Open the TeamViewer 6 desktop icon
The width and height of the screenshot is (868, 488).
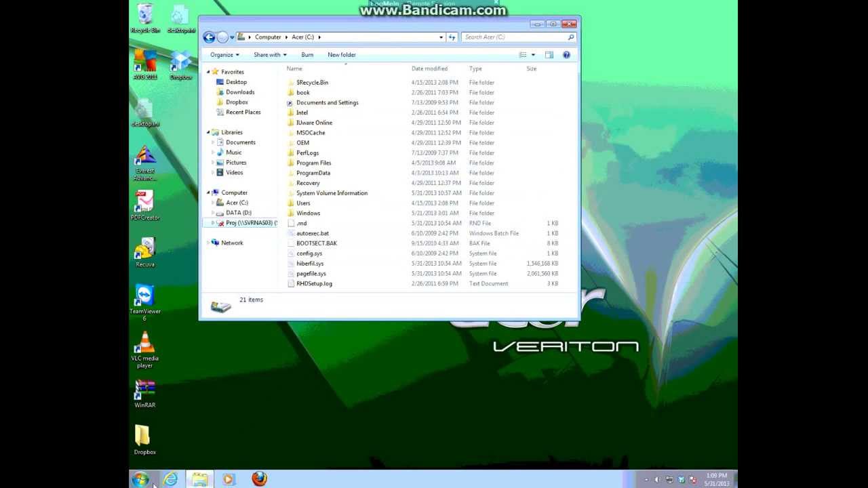click(x=145, y=302)
